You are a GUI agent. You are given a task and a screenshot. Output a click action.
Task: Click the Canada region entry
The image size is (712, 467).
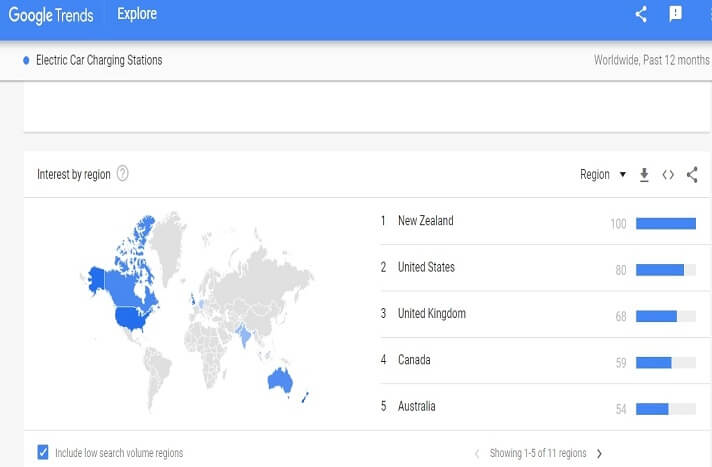click(415, 360)
